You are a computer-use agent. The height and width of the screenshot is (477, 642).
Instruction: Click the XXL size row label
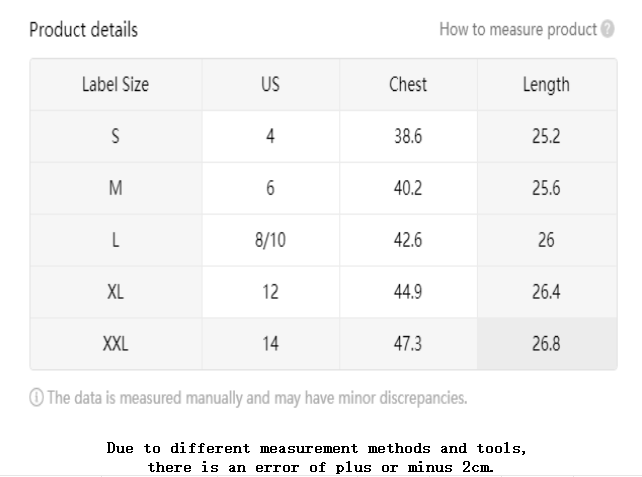[x=116, y=344]
